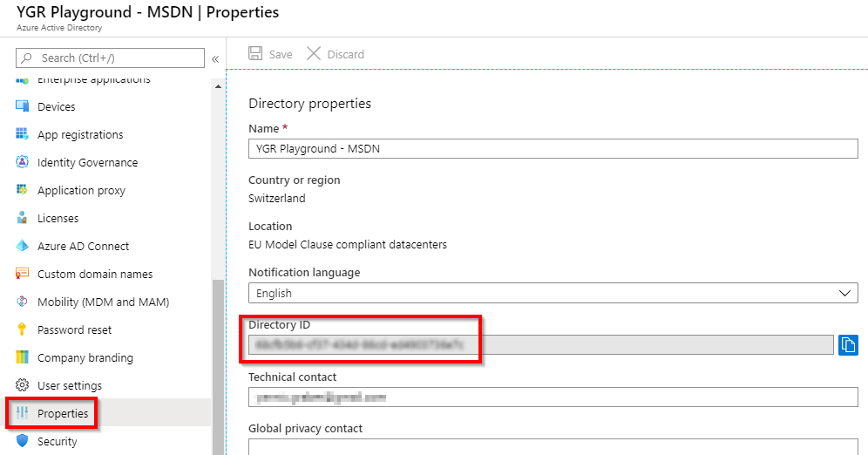Click the User settings gear icon

click(22, 385)
